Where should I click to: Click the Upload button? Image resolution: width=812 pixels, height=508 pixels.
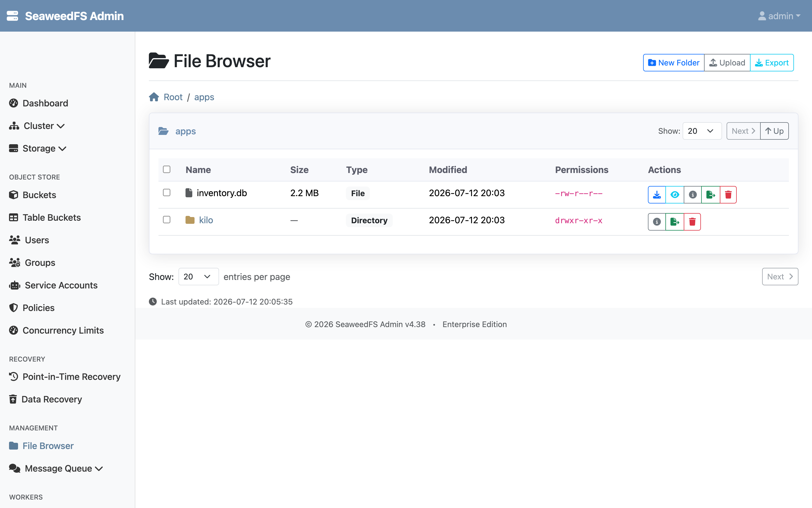[727, 62]
